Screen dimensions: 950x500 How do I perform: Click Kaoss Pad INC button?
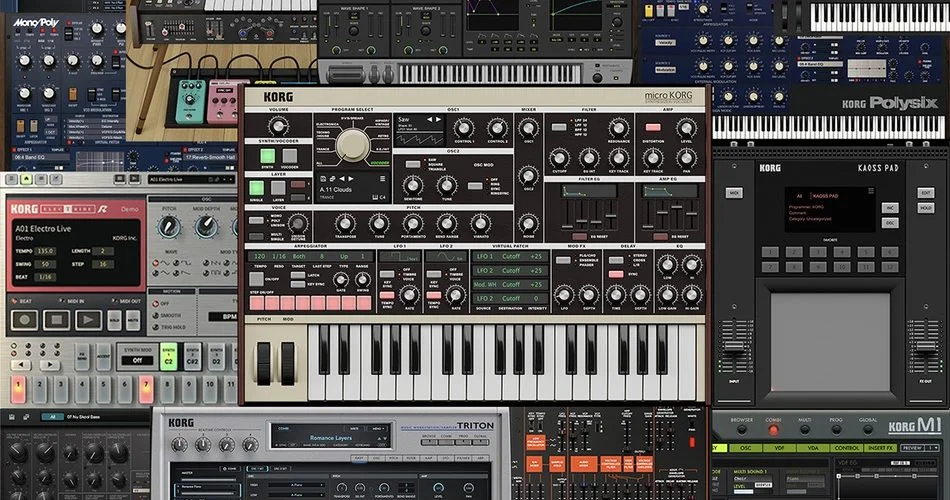pos(891,208)
